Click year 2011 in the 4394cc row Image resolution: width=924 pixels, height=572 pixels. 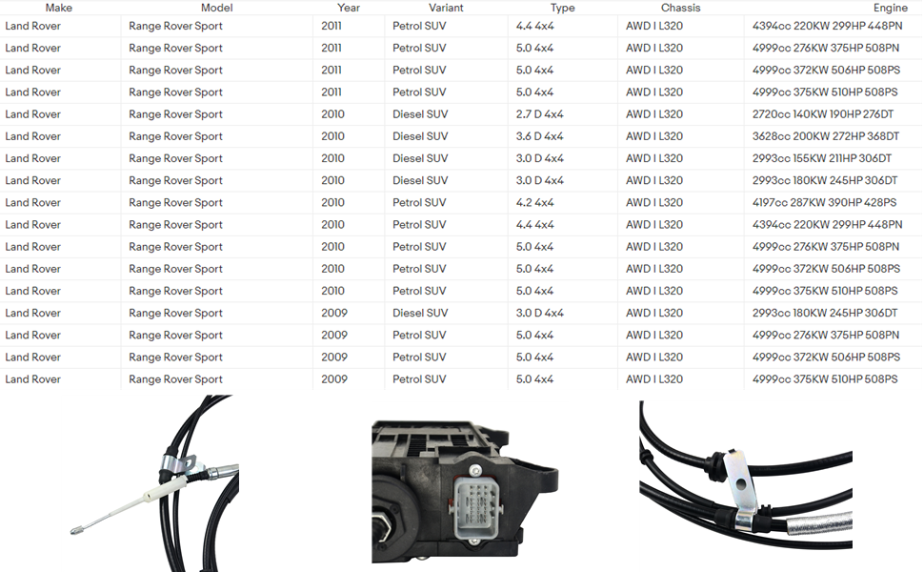331,26
